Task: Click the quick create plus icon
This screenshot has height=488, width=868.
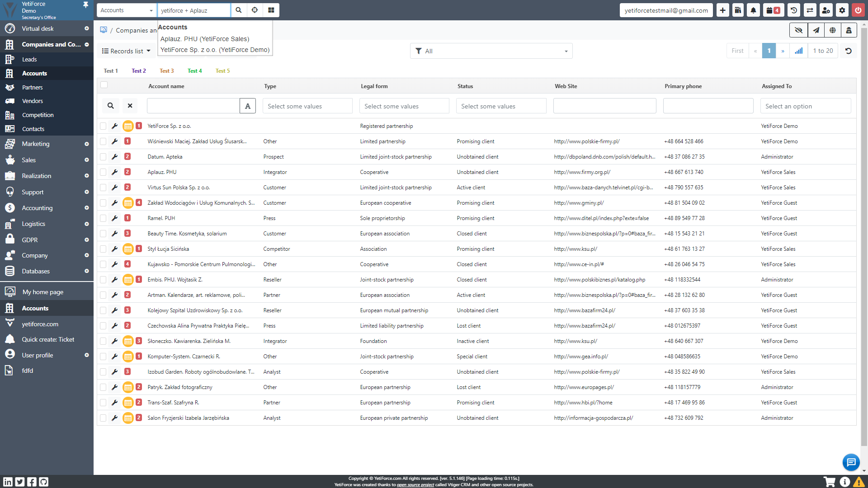Action: tap(722, 10)
